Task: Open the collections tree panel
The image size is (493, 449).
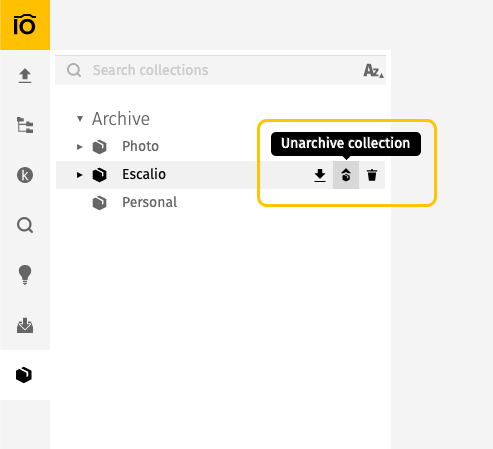Action: click(x=25, y=125)
